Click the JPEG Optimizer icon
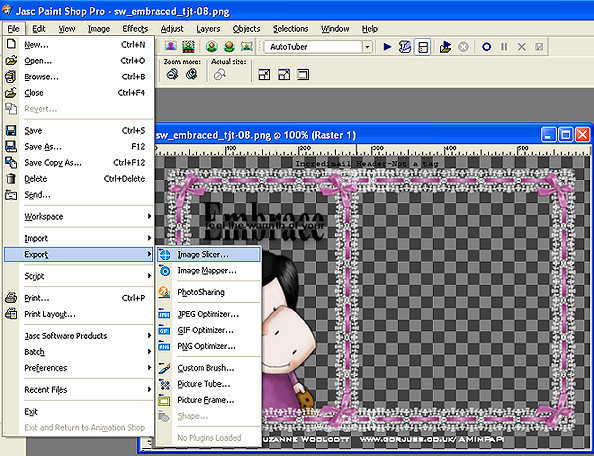Screen dimensions: 594x456 [164, 314]
